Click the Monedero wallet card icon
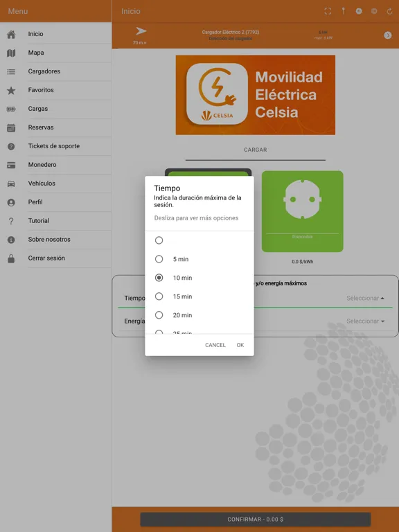The height and width of the screenshot is (532, 399). [11, 166]
